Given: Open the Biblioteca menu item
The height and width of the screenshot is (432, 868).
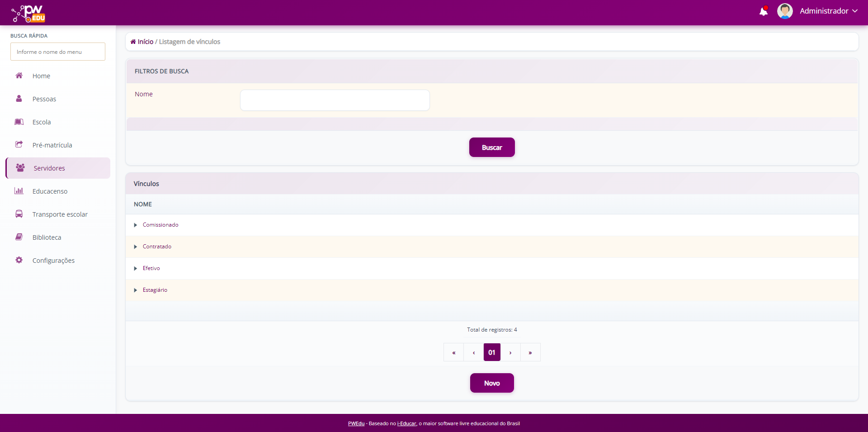Looking at the screenshot, I should pyautogui.click(x=47, y=237).
